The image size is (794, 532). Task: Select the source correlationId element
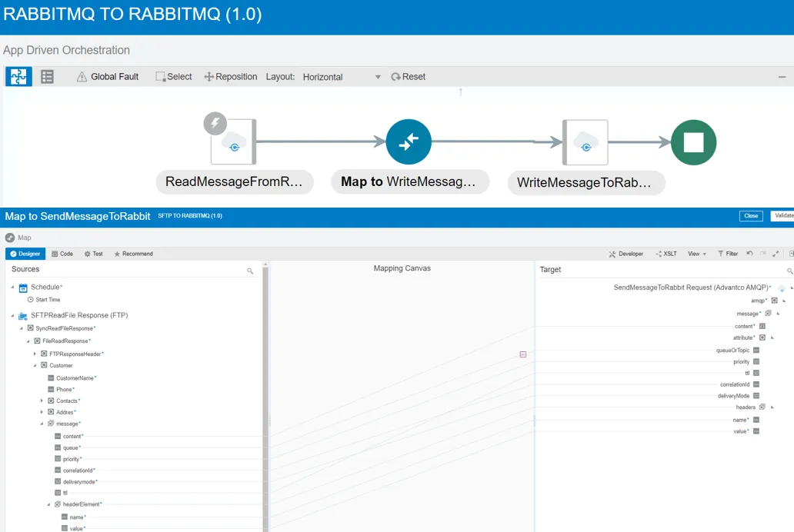click(x=78, y=470)
